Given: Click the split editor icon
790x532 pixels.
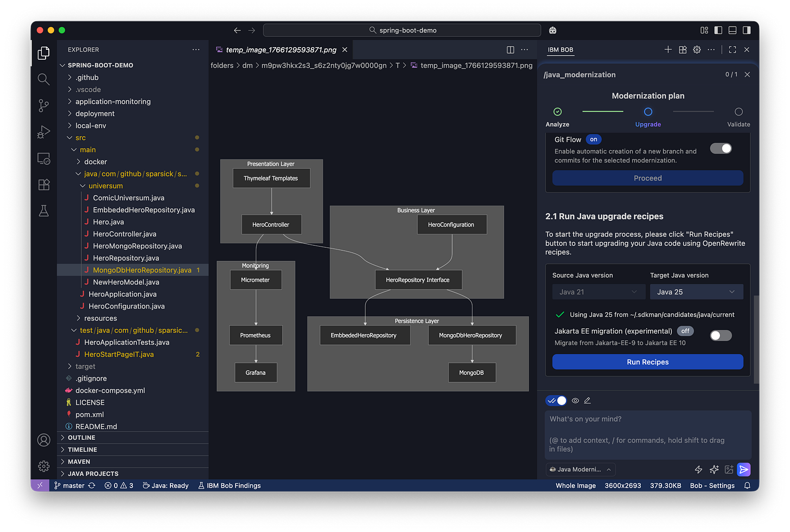Looking at the screenshot, I should tap(511, 50).
